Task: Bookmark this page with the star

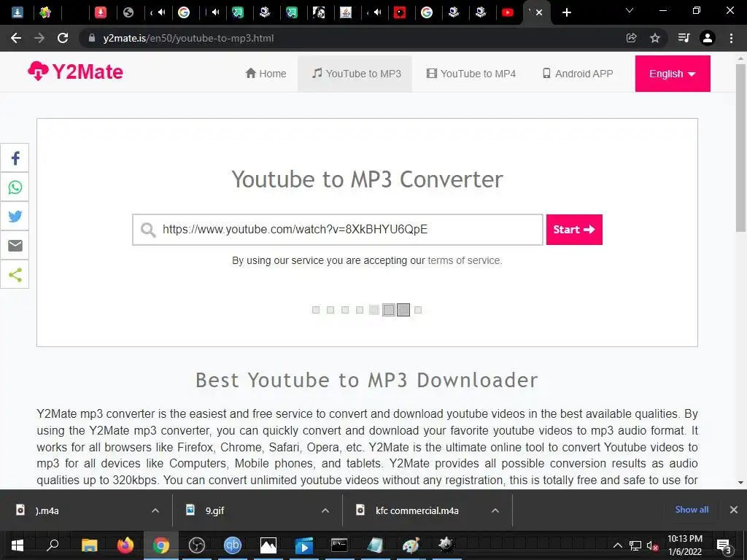Action: [655, 38]
